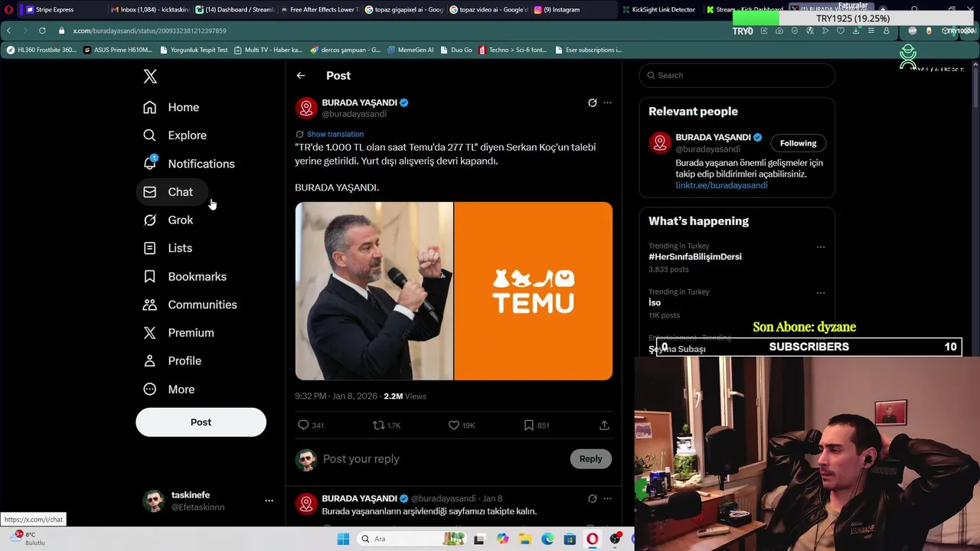
Task: Click the address bar URL
Action: [x=149, y=31]
